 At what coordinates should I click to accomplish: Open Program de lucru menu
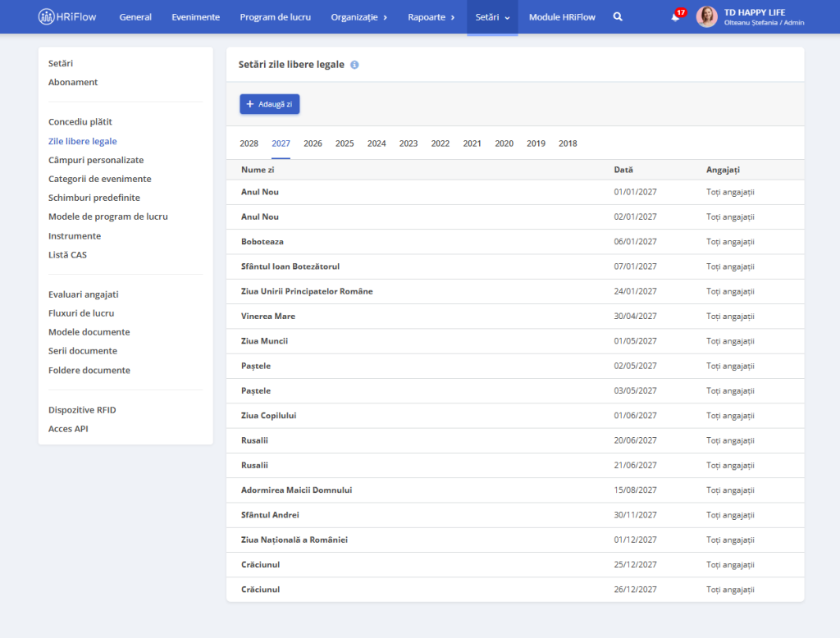pyautogui.click(x=276, y=17)
